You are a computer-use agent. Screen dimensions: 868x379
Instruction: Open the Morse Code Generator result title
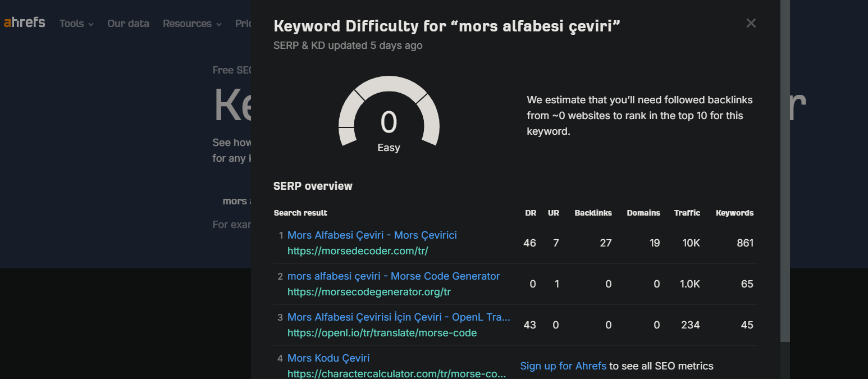393,276
